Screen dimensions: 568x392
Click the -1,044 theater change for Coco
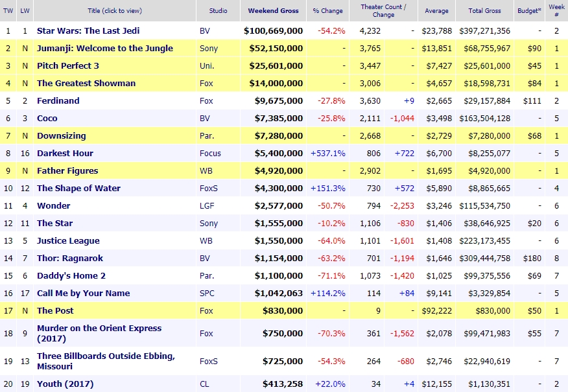402,119
